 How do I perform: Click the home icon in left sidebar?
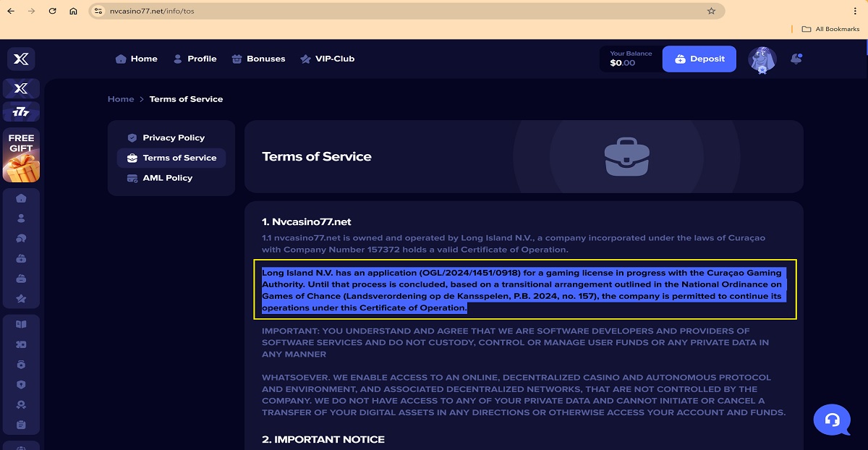(21, 198)
